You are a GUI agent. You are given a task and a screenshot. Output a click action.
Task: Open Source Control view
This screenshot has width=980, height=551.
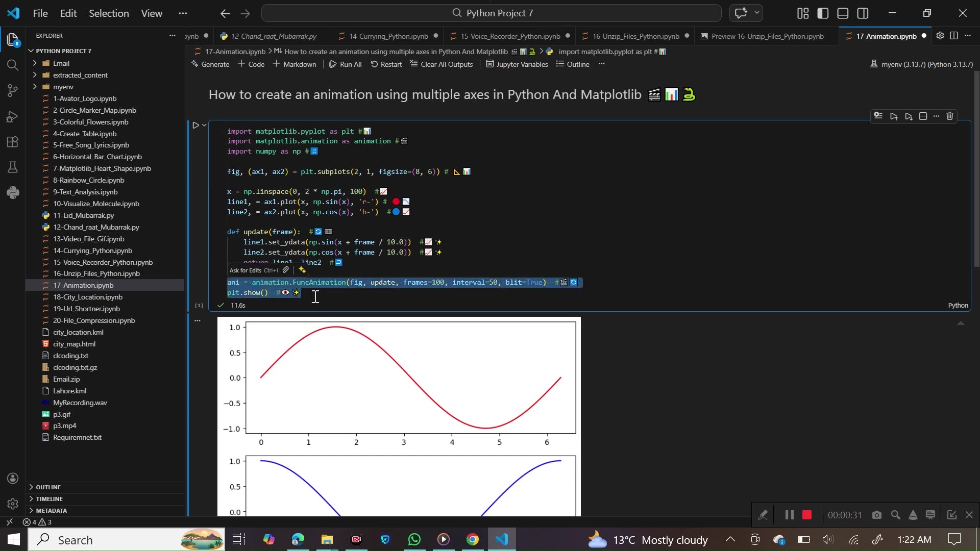click(x=13, y=91)
